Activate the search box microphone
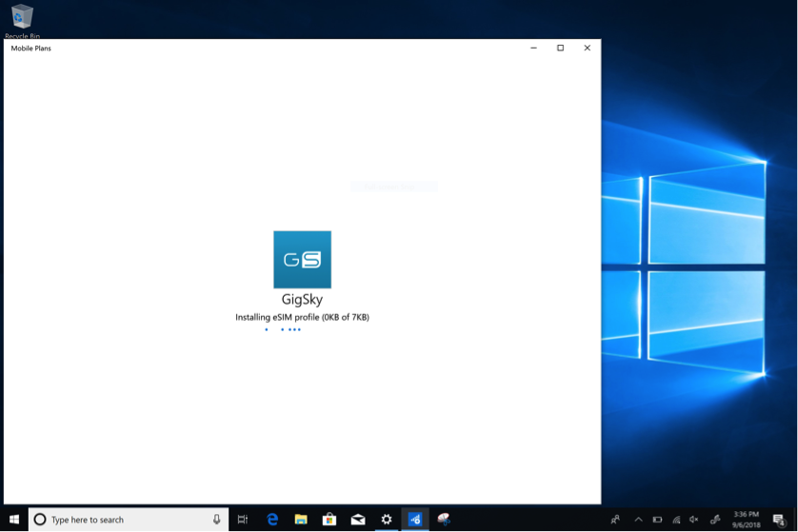This screenshot has height=532, width=798. click(x=217, y=520)
